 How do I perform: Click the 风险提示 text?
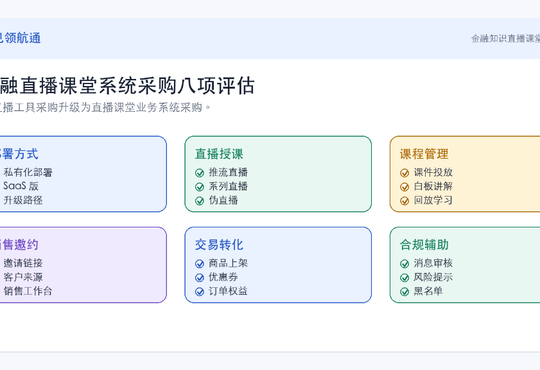pos(433,277)
